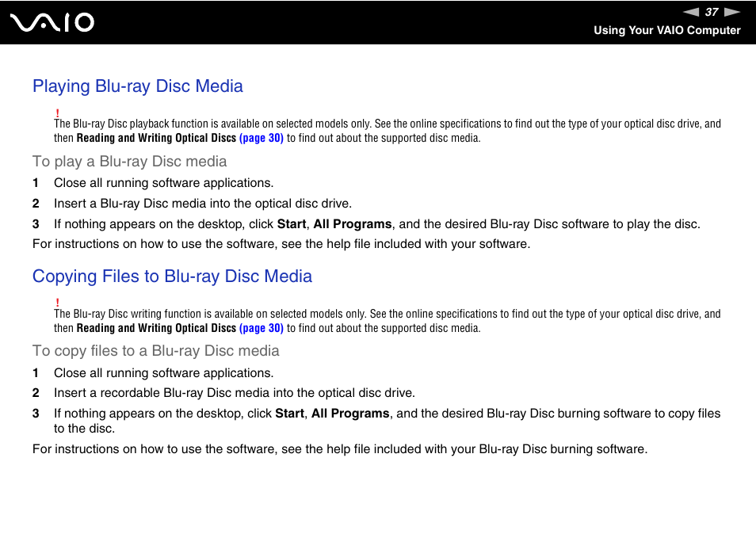
Task: Click the page number 37
Action: coord(712,12)
